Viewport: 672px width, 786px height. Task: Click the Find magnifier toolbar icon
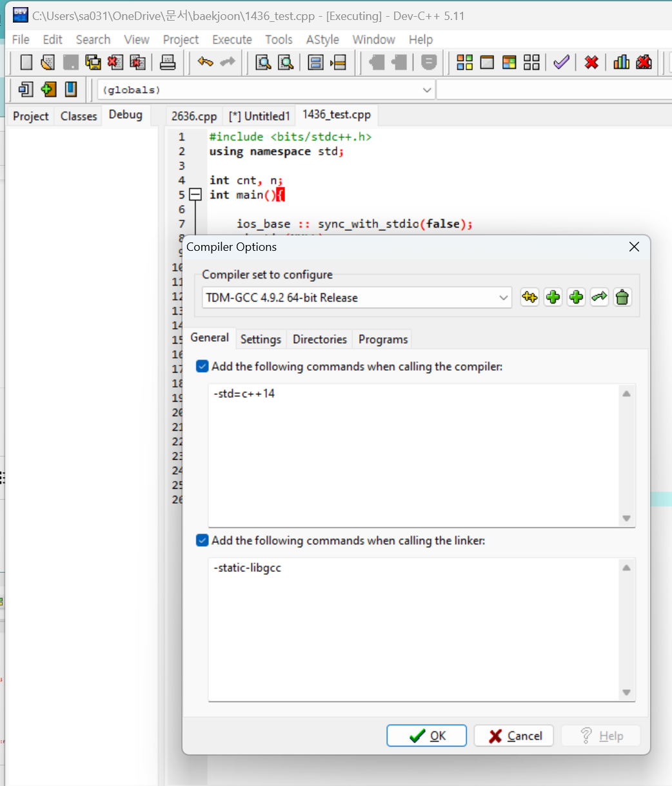pos(263,63)
